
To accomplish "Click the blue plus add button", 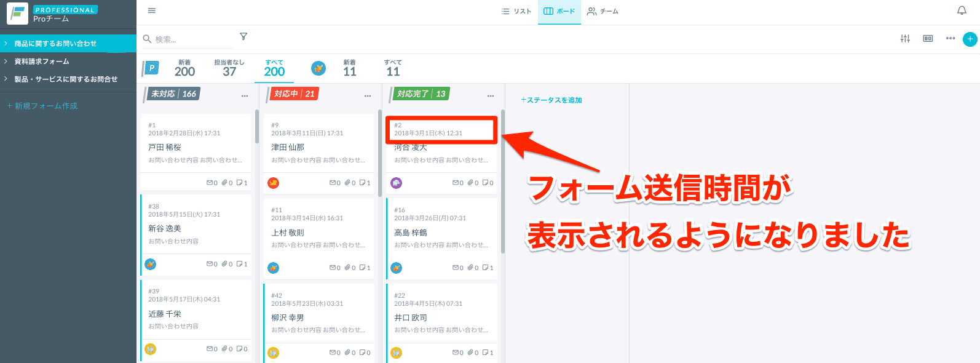I will 970,39.
